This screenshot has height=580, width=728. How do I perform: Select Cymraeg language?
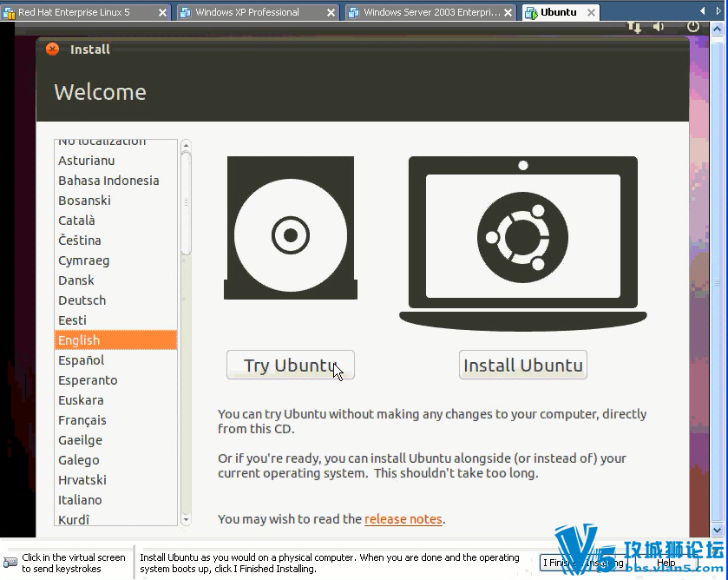click(x=115, y=260)
